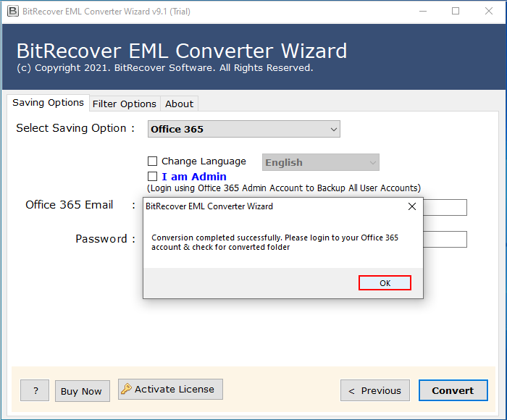Open help with the question mark button
Screen dimensions: 507x420
pyautogui.click(x=35, y=391)
